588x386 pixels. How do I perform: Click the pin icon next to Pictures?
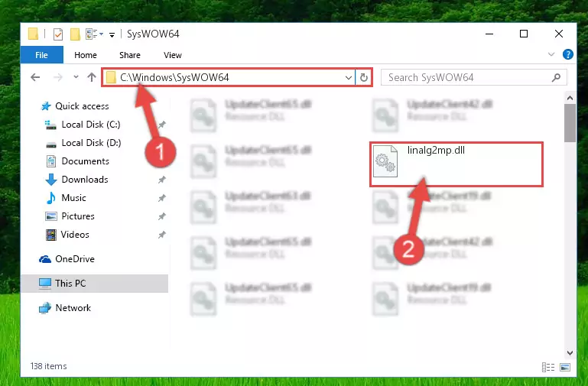(161, 216)
